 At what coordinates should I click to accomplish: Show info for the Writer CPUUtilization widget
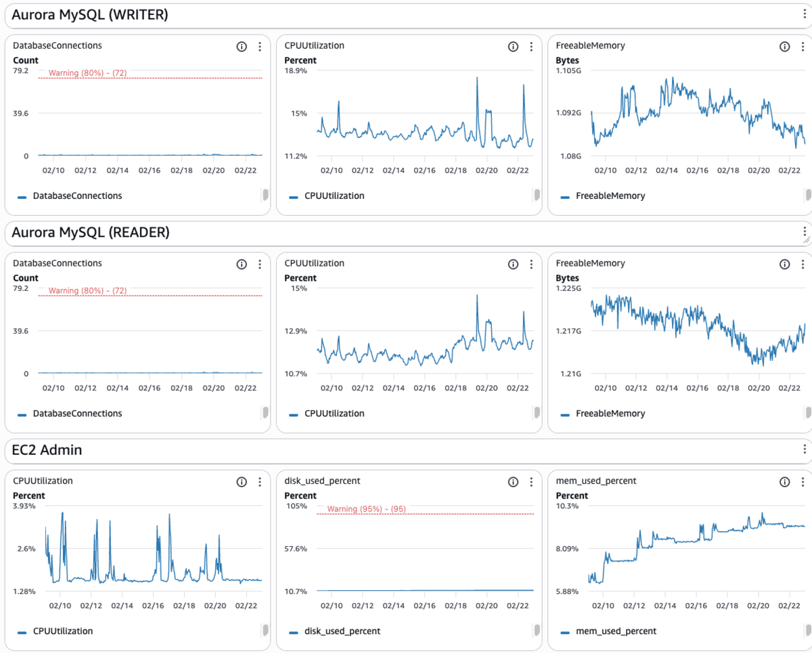point(513,47)
